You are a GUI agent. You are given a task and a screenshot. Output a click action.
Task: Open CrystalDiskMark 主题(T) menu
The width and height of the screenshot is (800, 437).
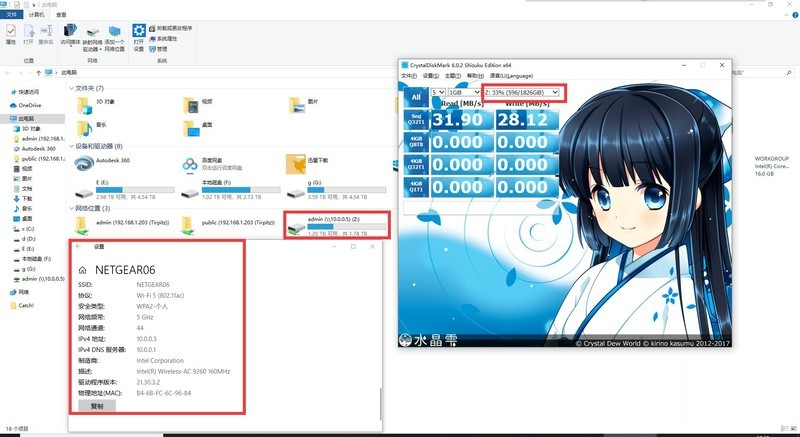pyautogui.click(x=453, y=75)
